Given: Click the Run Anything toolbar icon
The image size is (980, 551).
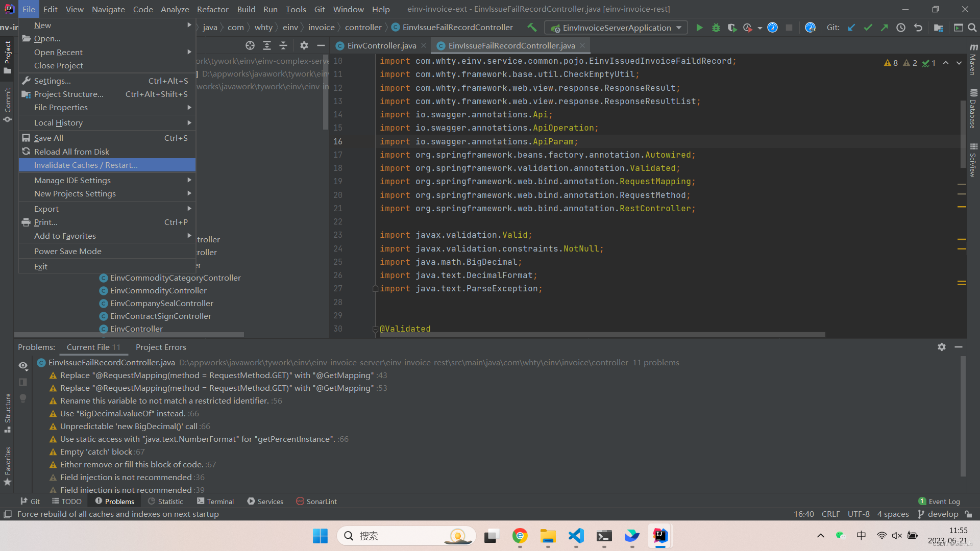Looking at the screenshot, I should [958, 28].
